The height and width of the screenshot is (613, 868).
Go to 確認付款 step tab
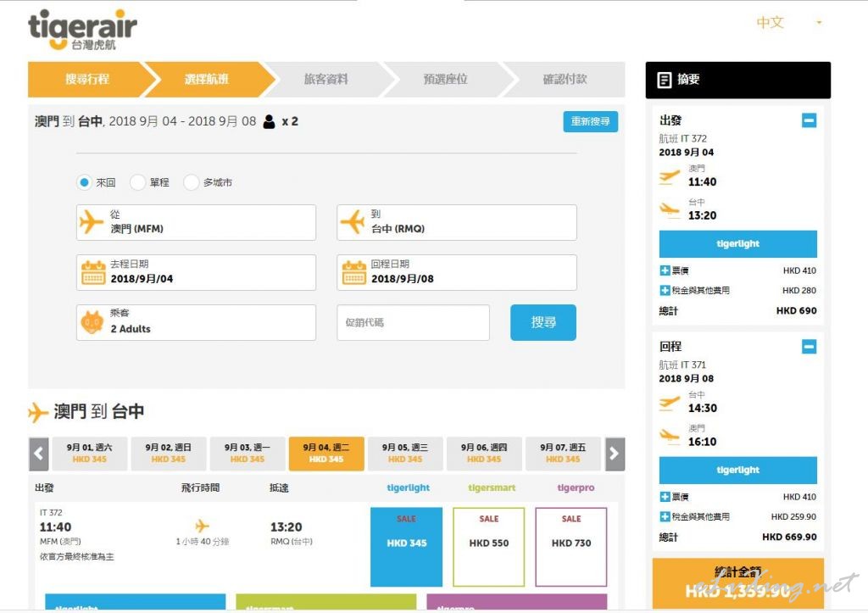point(565,79)
